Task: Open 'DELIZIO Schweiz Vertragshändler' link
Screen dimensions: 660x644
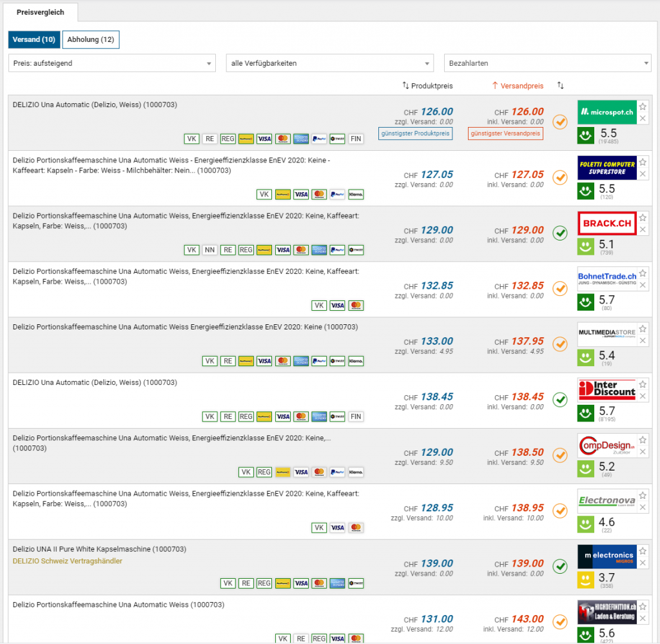Action: 67,561
